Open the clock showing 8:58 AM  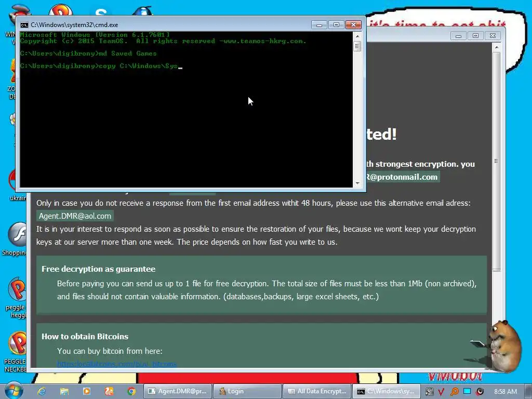[x=506, y=392]
